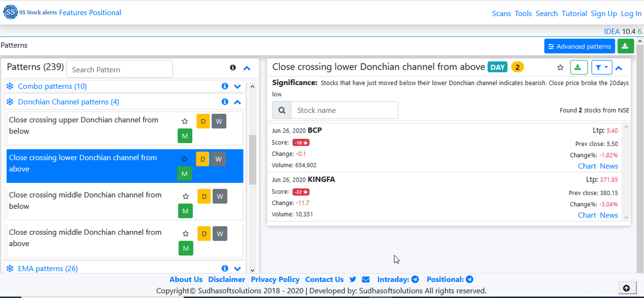Image resolution: width=644 pixels, height=298 pixels.
Task: Open Chart link for KINGFA
Action: click(x=587, y=215)
